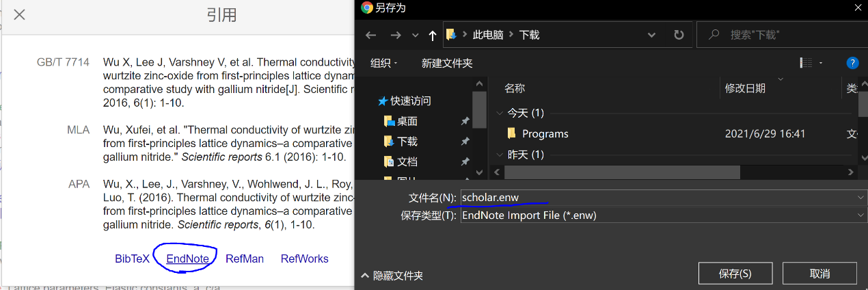The image size is (868, 290).
Task: Click 此电脑 in the address breadcrumb
Action: (488, 35)
